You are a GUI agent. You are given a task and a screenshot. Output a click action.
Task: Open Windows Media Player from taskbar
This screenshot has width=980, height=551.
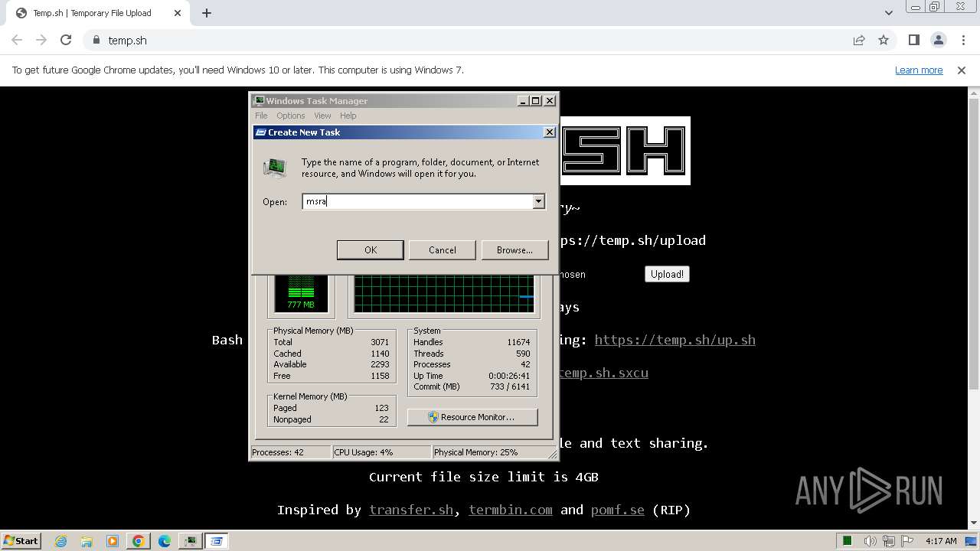[113, 541]
